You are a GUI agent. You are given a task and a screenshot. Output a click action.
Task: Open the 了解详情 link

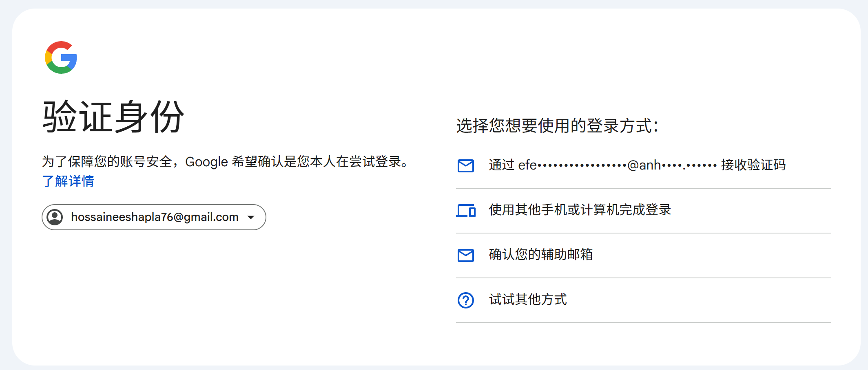coord(68,181)
